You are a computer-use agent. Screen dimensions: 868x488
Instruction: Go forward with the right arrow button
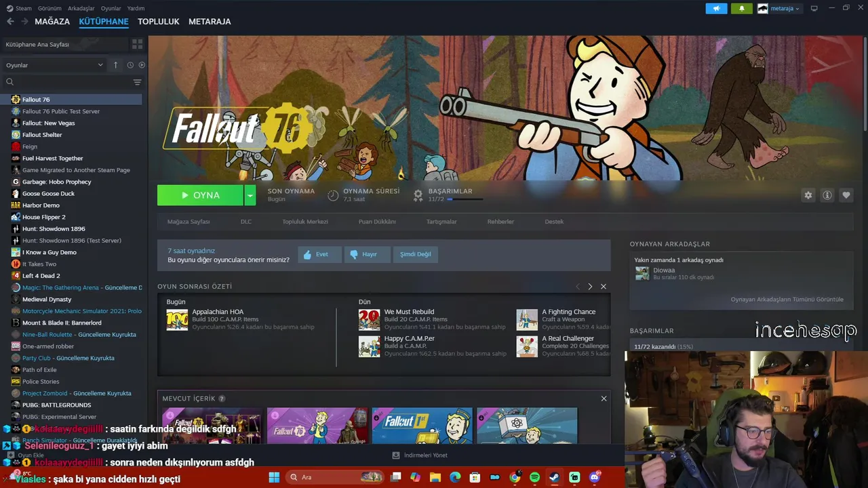25,22
